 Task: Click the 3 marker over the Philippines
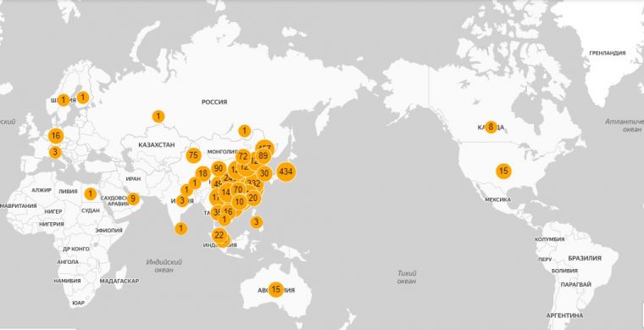256,222
